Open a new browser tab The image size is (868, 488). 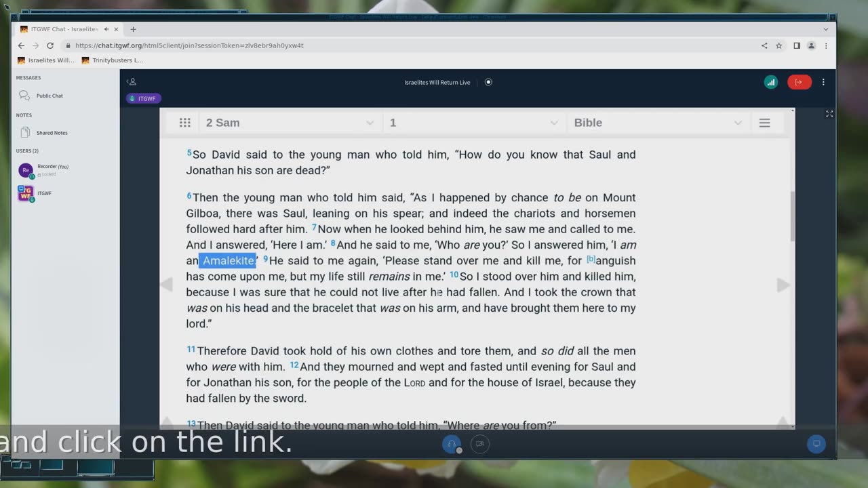click(x=133, y=29)
